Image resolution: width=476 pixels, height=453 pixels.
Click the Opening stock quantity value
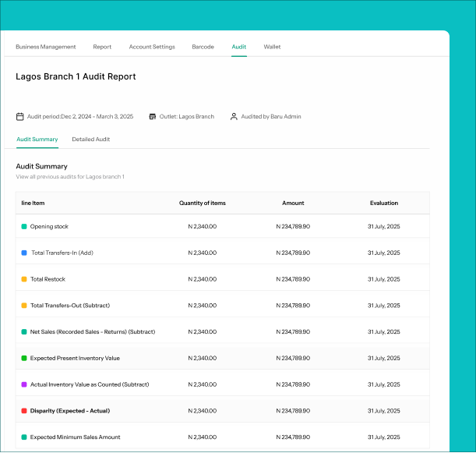[x=203, y=226]
